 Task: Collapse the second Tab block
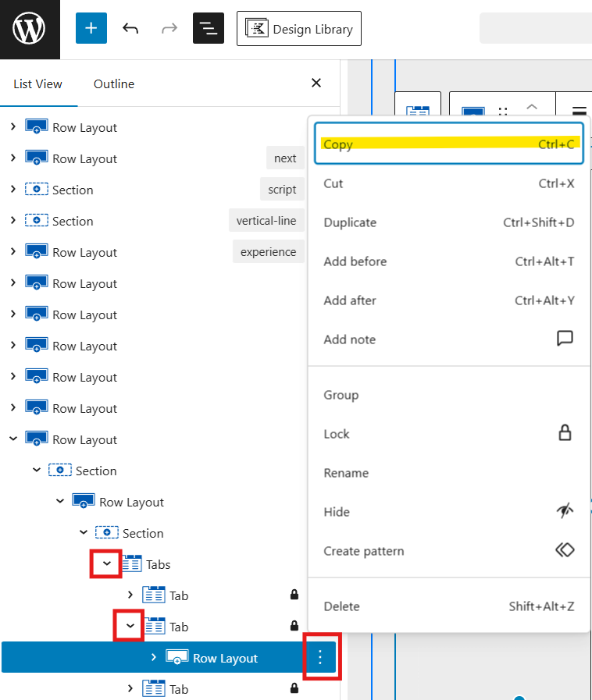(x=130, y=627)
